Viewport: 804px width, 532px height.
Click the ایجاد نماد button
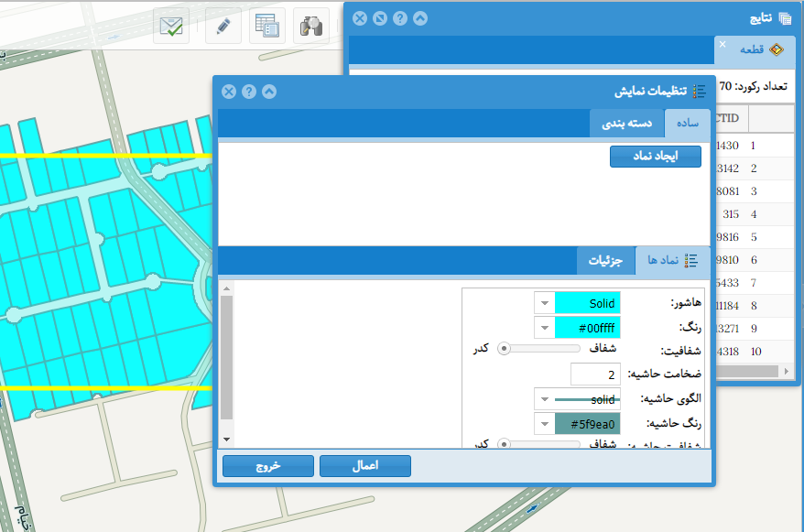656,157
